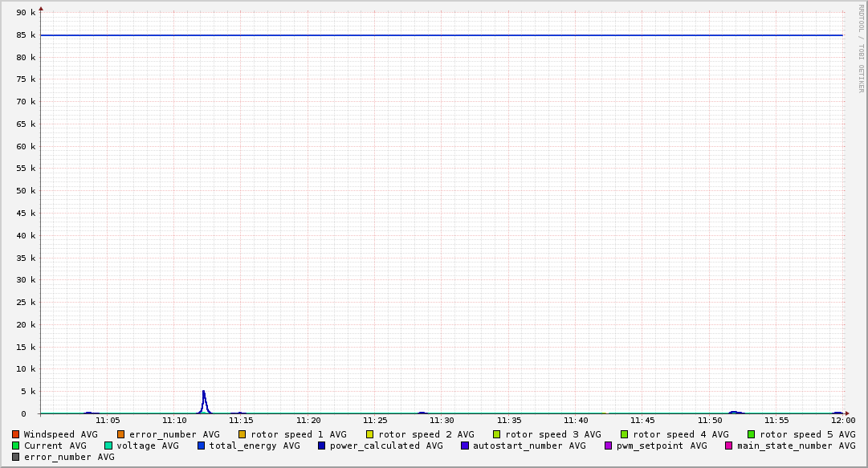This screenshot has width=868, height=468.
Task: Click the rotor speed 1 AVG label
Action: coord(299,434)
